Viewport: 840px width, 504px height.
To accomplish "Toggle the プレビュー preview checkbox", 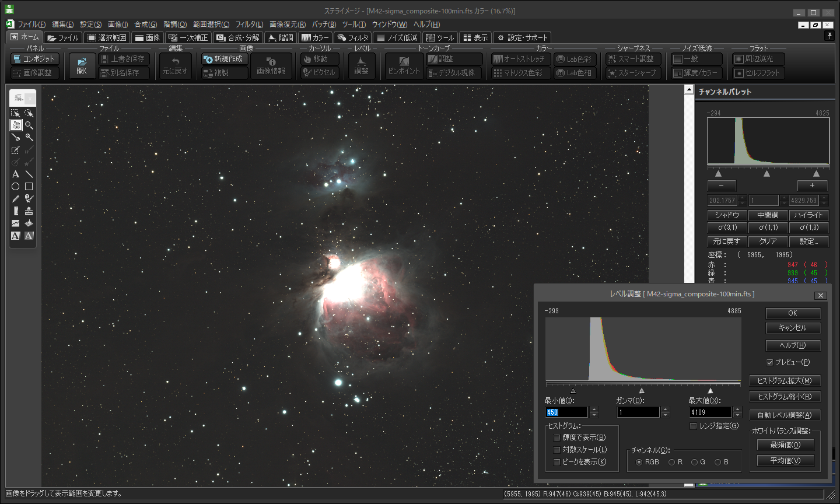I will pos(769,362).
